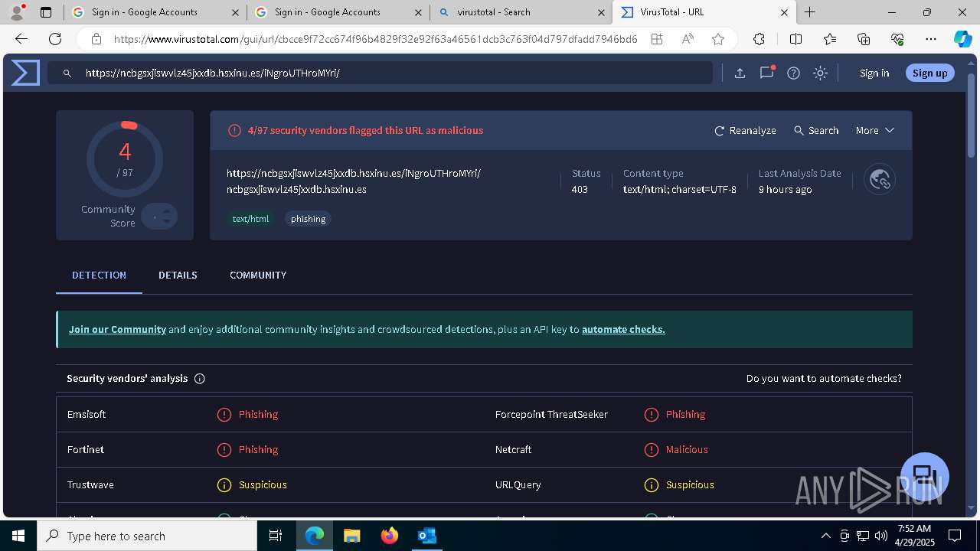Screen dimensions: 980x551
Task: Click the upload file icon
Action: pyautogui.click(x=740, y=73)
